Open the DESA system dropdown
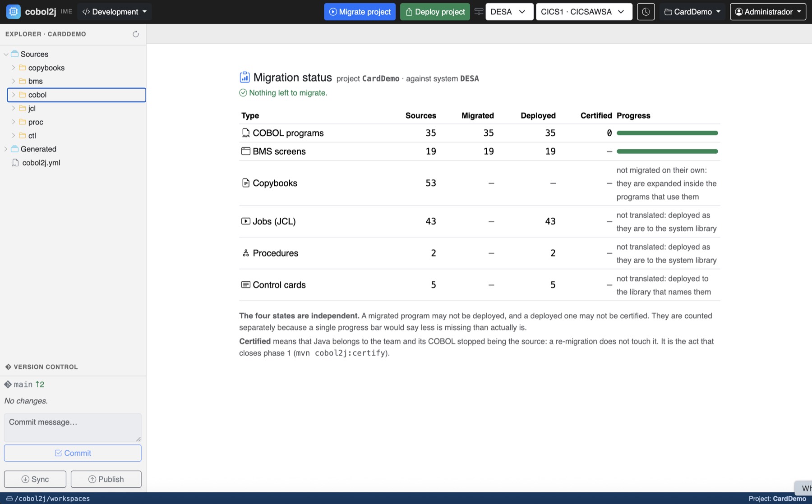 click(x=509, y=12)
